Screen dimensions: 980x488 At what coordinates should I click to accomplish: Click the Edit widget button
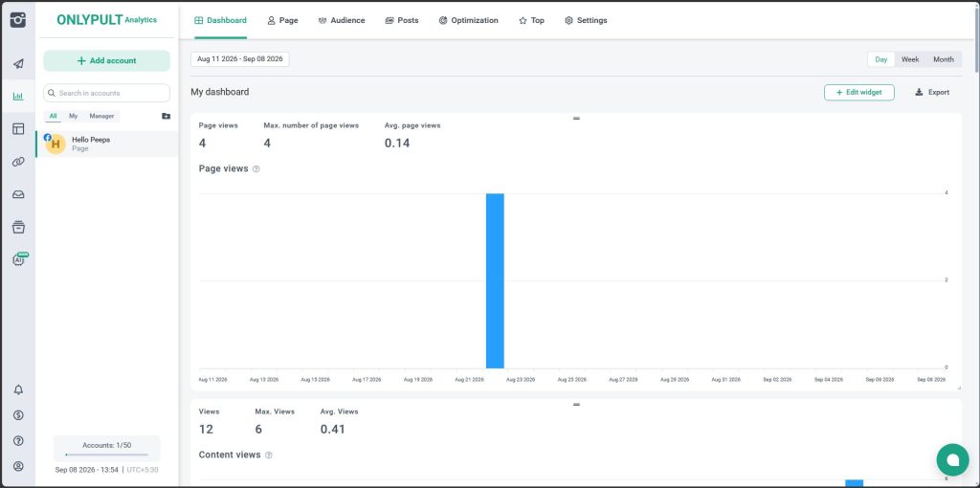(x=858, y=93)
